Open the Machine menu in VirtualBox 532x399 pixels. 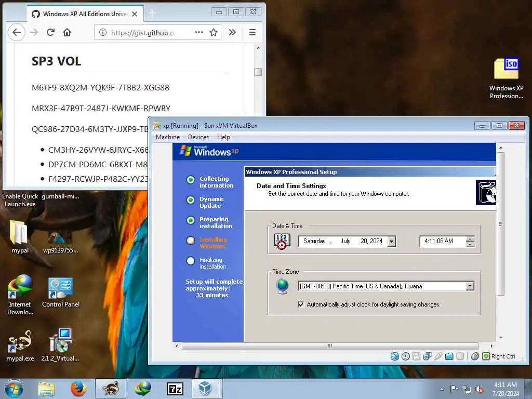coord(168,137)
